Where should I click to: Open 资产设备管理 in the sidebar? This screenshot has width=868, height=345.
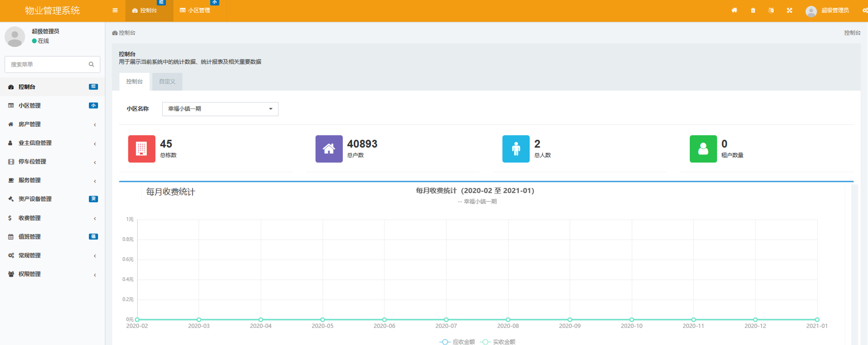[52, 199]
